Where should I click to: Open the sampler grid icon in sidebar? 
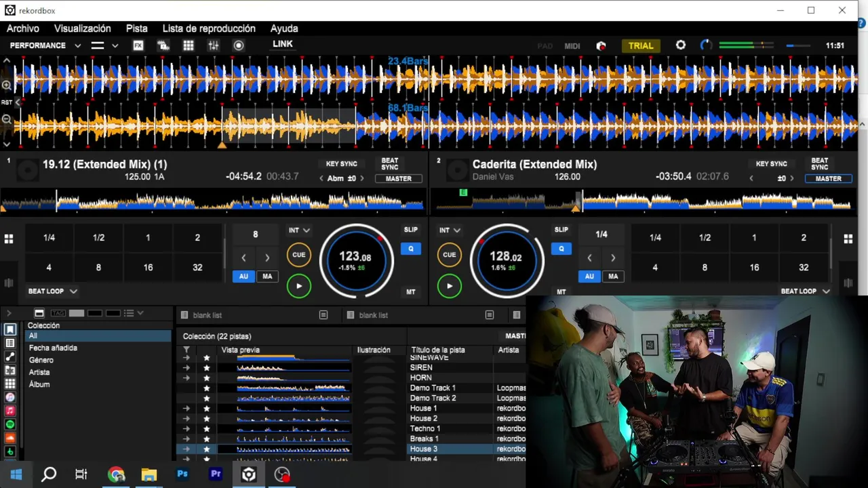10,384
